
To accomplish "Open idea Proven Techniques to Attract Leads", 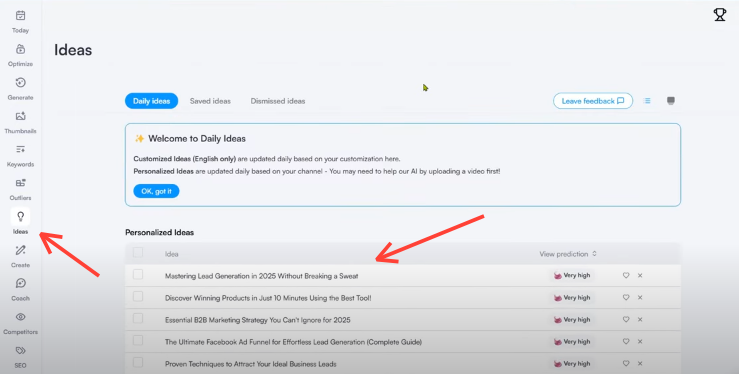I will 251,364.
